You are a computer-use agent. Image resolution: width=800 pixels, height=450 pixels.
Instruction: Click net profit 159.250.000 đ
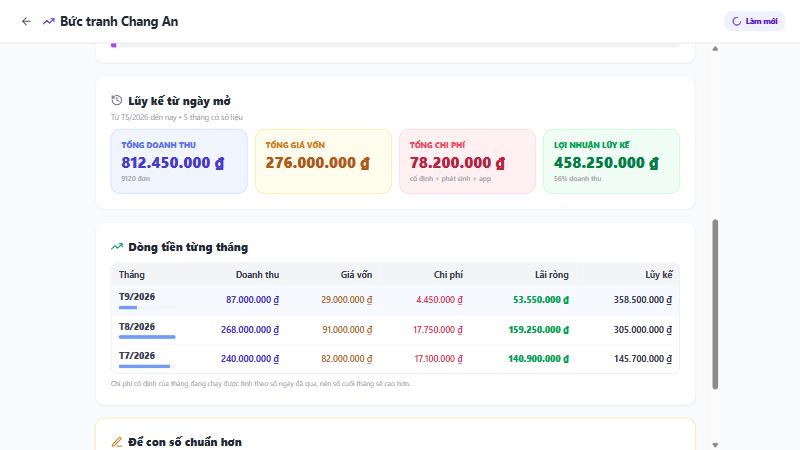[x=538, y=330]
